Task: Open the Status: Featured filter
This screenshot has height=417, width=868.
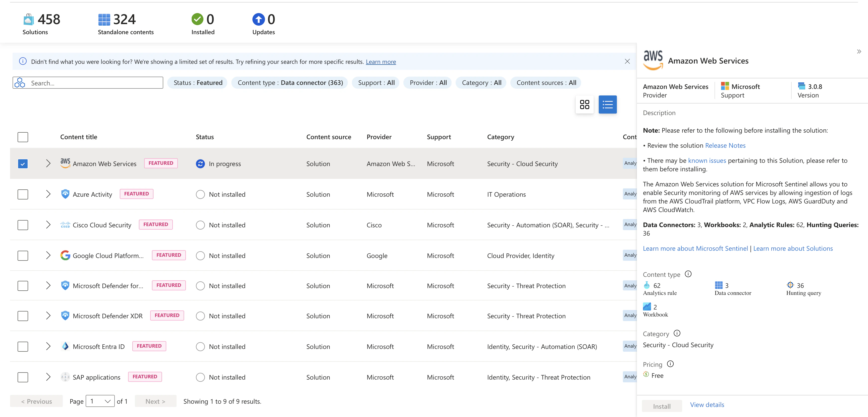Action: click(197, 83)
